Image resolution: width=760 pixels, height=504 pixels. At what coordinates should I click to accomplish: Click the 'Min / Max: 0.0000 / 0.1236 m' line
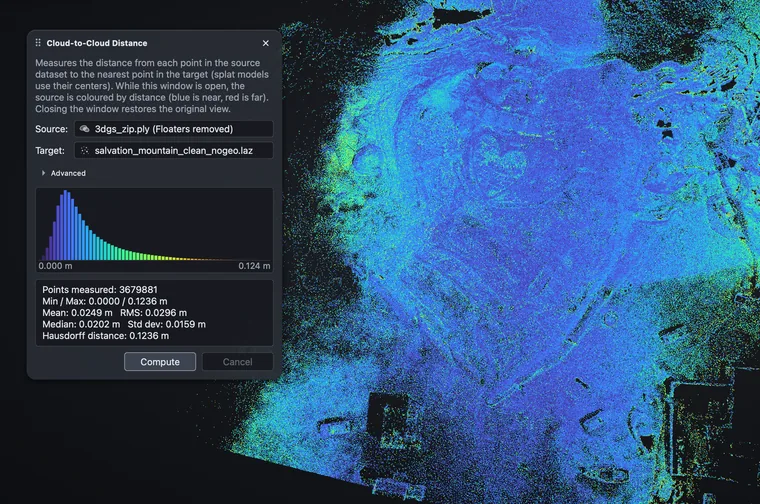[105, 301]
